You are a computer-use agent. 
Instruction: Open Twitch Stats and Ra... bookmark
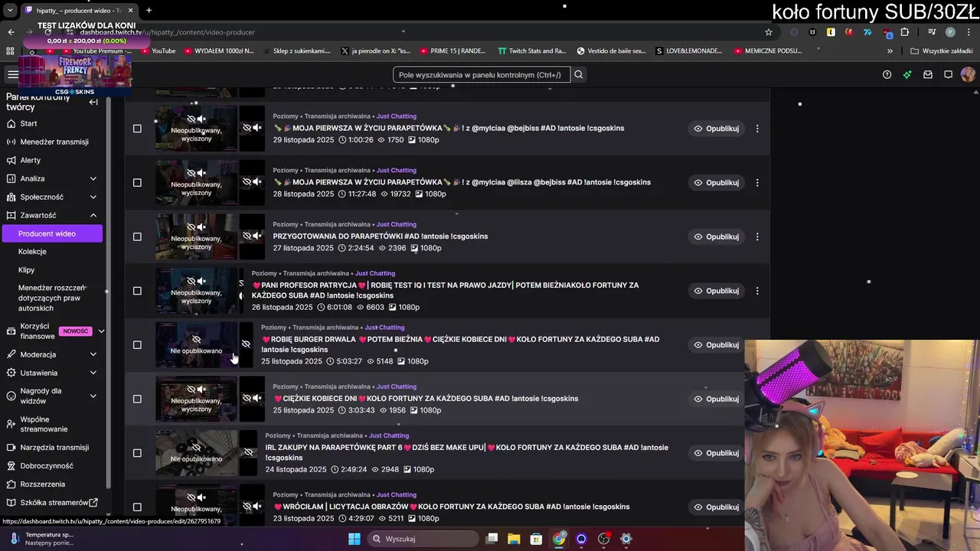[x=532, y=51]
